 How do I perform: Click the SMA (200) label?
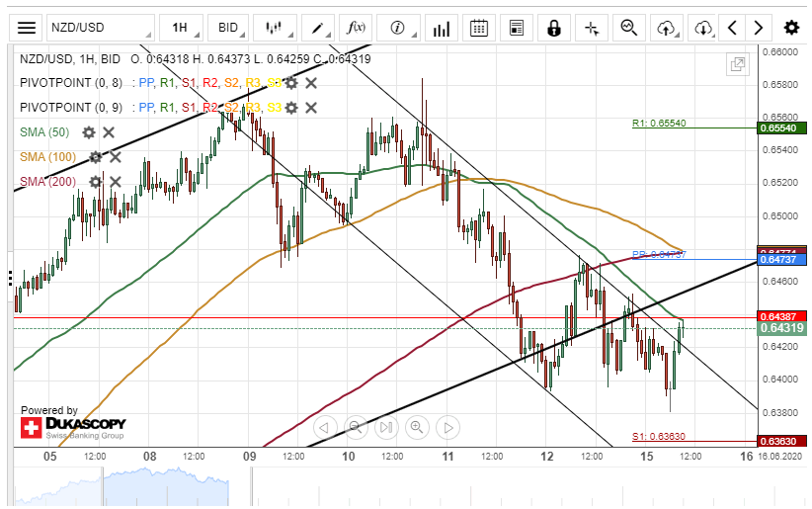pos(47,182)
